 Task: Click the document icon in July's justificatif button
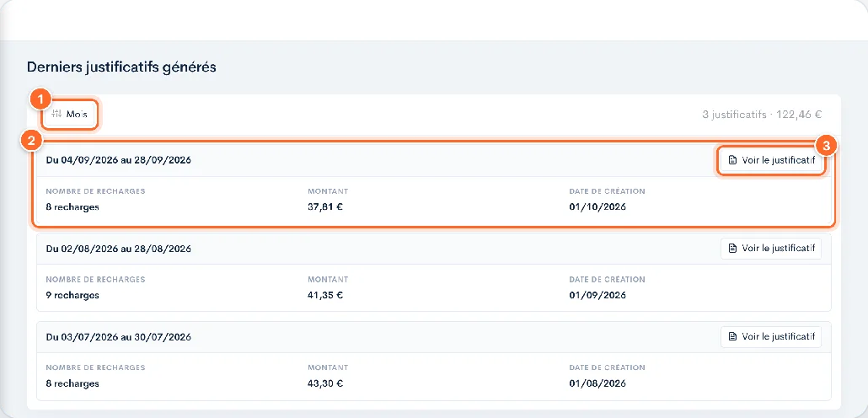[733, 336]
